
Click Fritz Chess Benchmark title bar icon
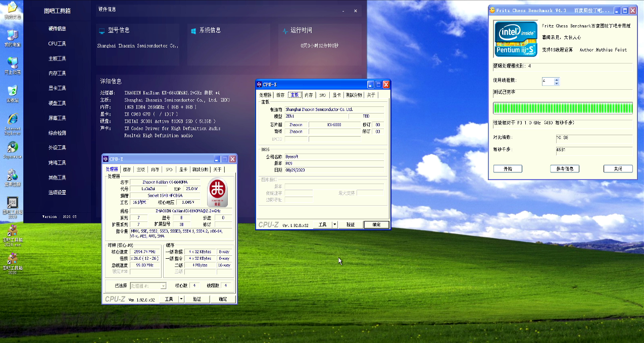492,10
